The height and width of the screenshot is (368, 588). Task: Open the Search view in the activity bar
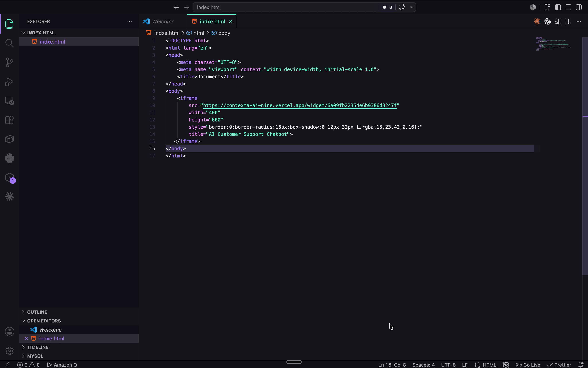click(x=9, y=43)
